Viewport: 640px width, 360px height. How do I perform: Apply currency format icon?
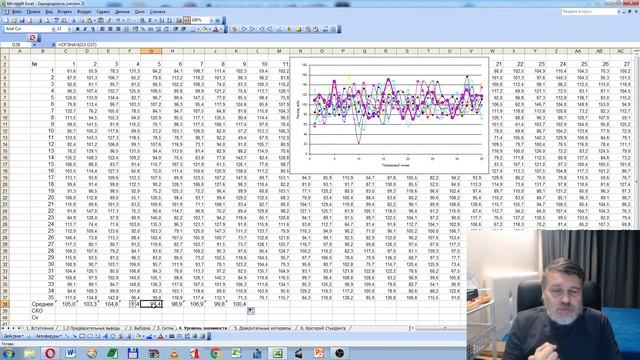pos(135,29)
